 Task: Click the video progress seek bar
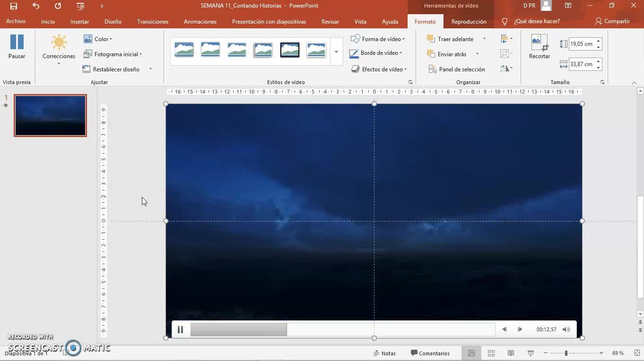click(342, 329)
